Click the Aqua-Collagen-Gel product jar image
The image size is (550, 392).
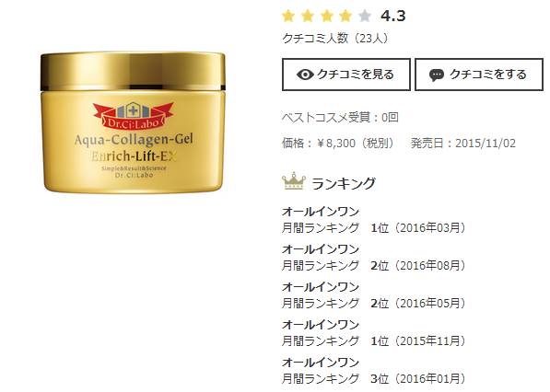(x=133, y=122)
